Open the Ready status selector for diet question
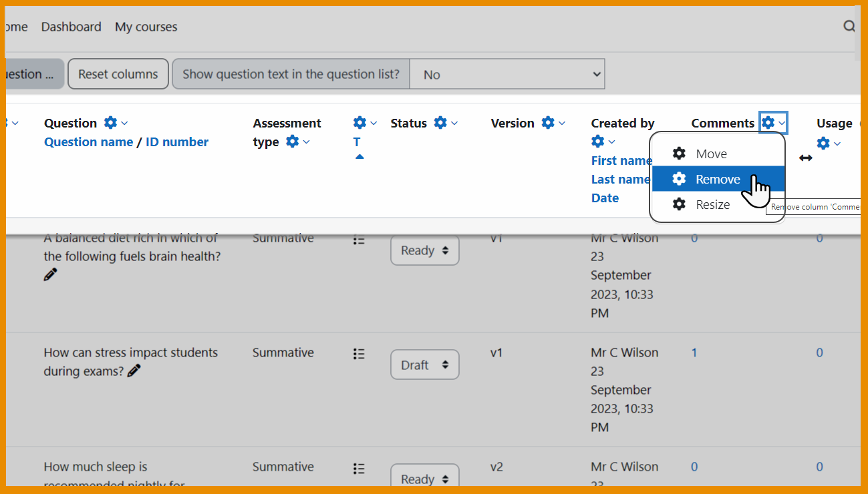The image size is (868, 494). click(424, 250)
